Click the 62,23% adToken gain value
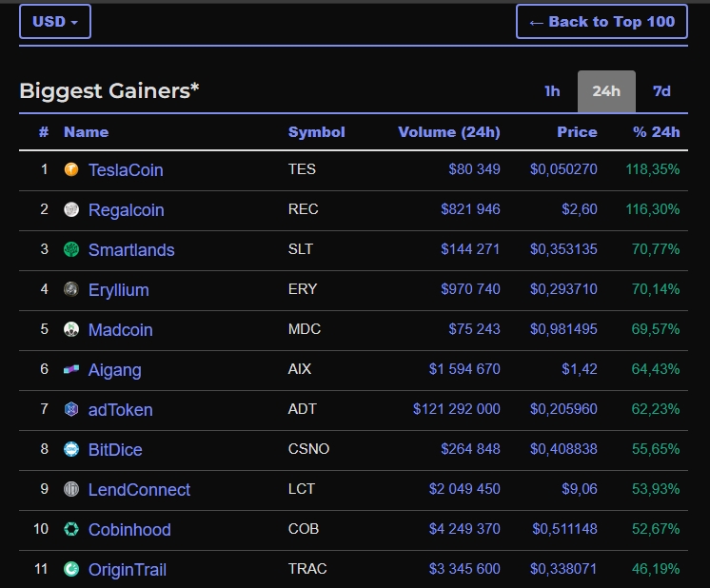 656,409
